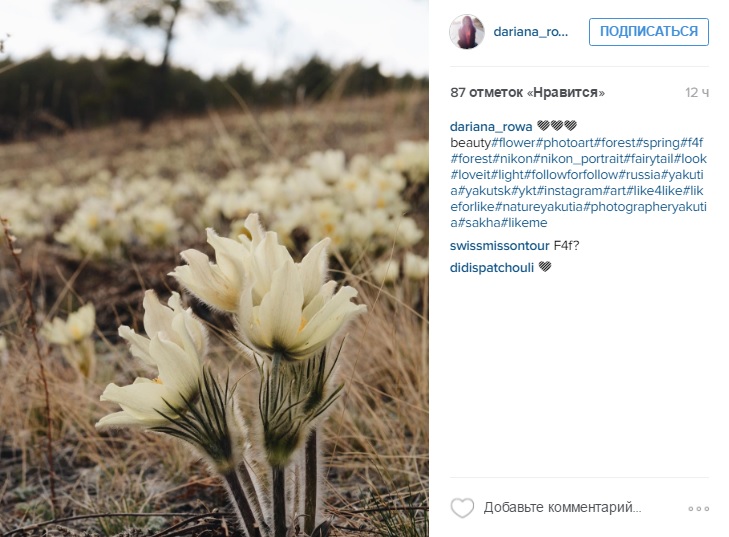The width and height of the screenshot is (729, 537).
Task: Open dariana_rowa profile avatar
Action: tap(467, 32)
